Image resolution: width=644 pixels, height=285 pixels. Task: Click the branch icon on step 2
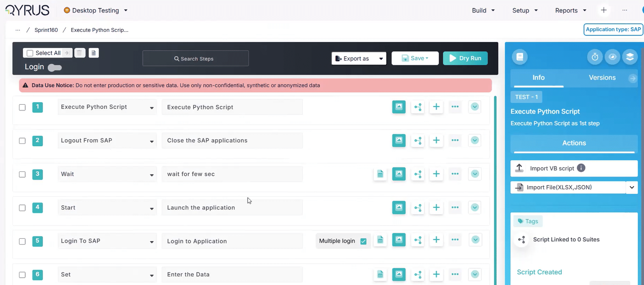coord(418,140)
